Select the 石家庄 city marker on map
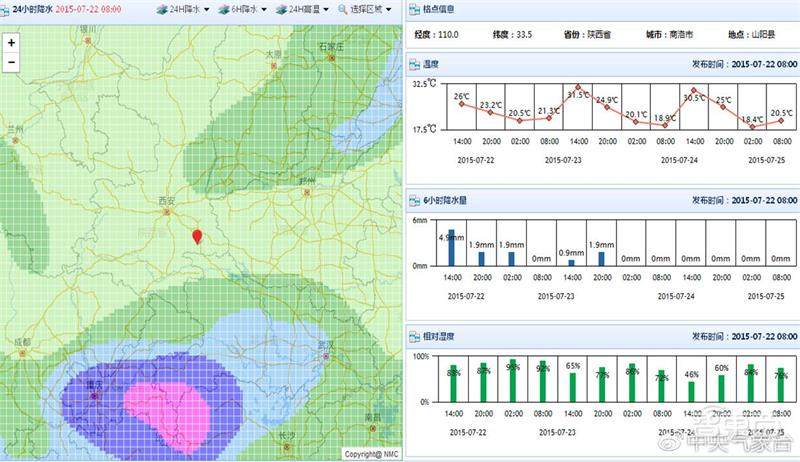This screenshot has height=462, width=800. [331, 57]
